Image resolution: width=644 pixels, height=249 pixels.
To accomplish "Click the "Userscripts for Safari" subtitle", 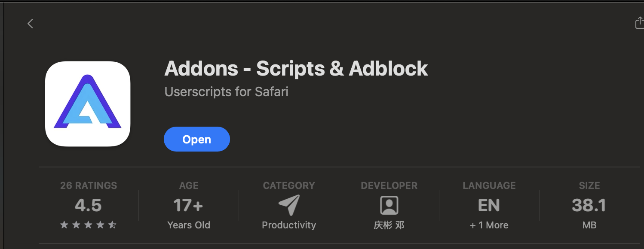I will pyautogui.click(x=226, y=91).
